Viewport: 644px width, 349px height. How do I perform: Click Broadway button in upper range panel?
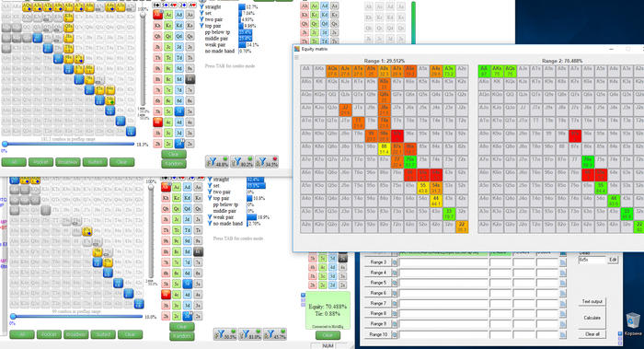tap(68, 162)
